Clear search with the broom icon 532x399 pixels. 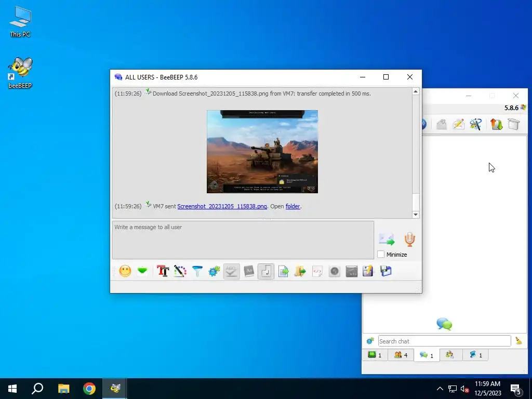pyautogui.click(x=518, y=341)
